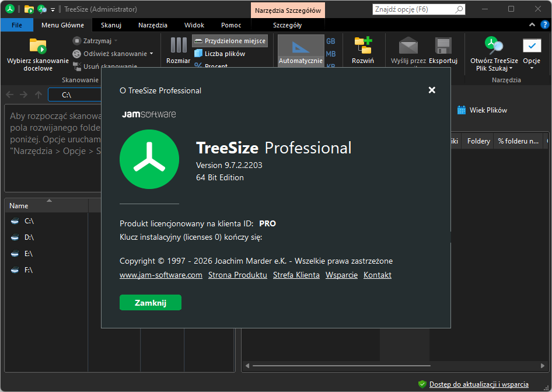Click the navigate up arrow

(x=39, y=94)
